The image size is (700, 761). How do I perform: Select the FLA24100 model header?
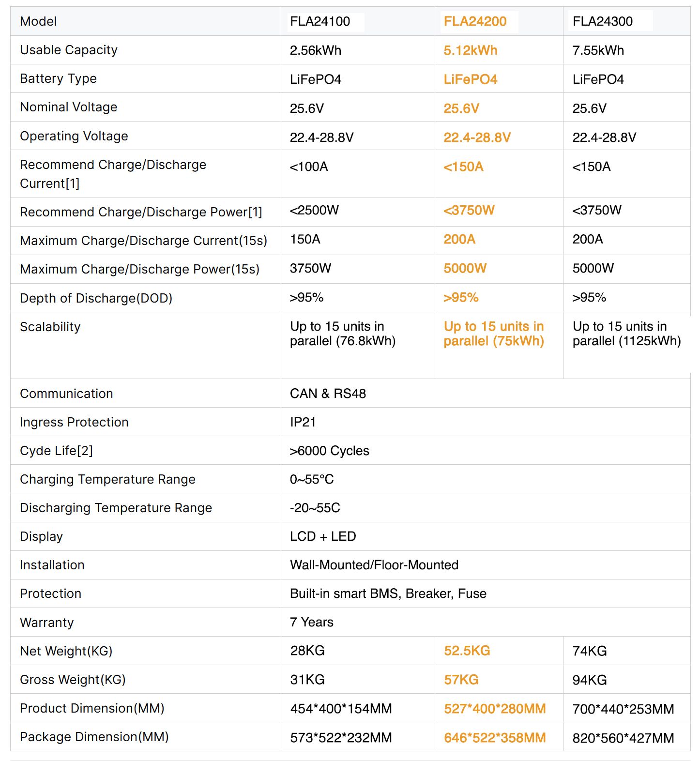[x=320, y=21]
